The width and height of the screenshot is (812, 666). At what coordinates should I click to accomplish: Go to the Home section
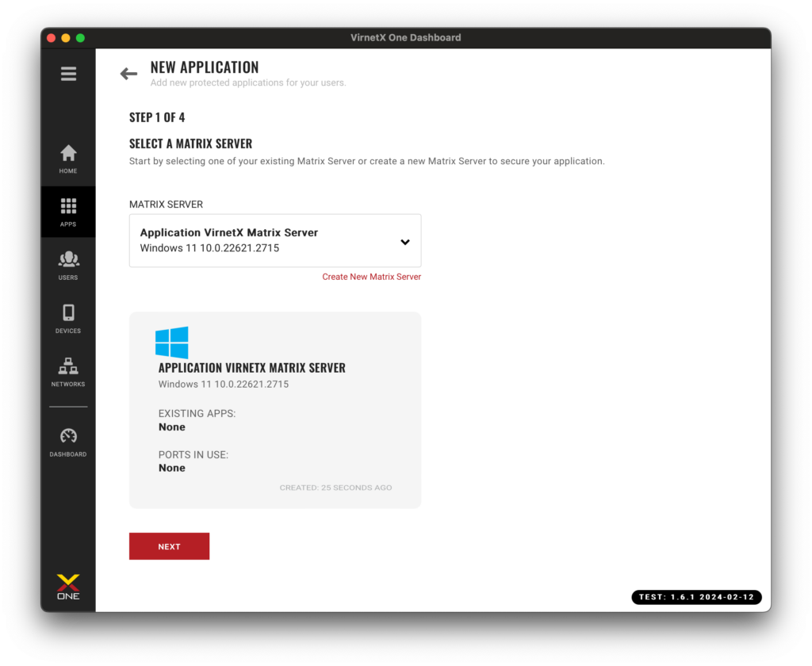coord(68,159)
